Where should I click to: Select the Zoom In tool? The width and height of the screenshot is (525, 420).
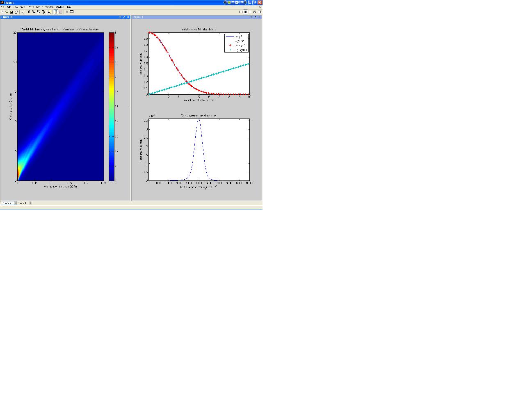point(29,12)
